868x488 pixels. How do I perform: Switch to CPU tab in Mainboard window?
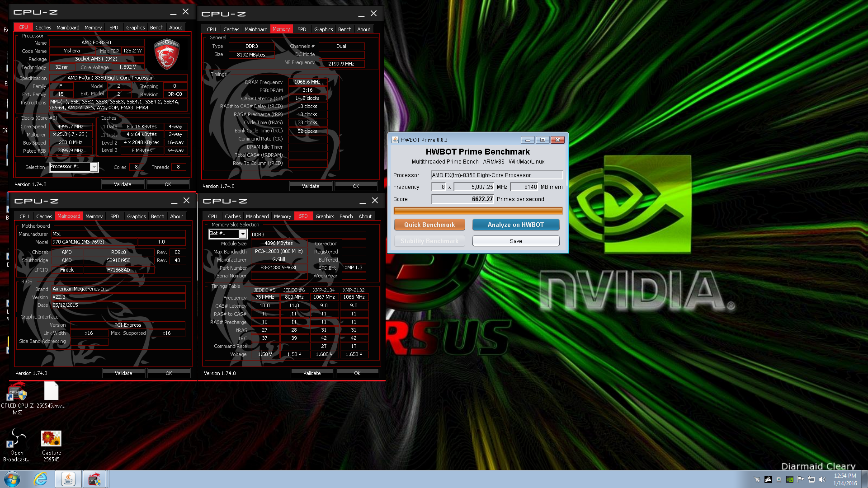pyautogui.click(x=24, y=216)
